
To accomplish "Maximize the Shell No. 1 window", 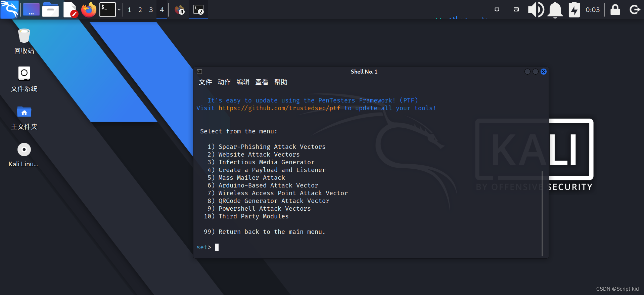I will click(x=536, y=72).
